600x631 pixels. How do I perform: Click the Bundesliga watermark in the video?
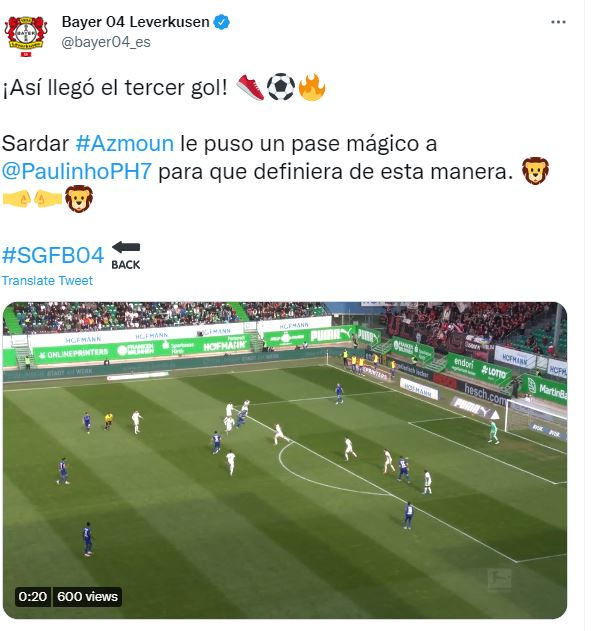click(500, 579)
